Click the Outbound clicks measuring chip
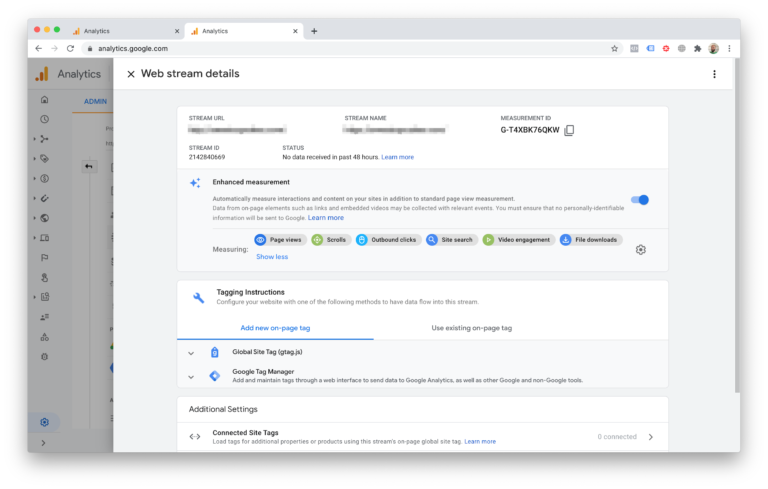Image resolution: width=768 pixels, height=489 pixels. click(x=388, y=240)
